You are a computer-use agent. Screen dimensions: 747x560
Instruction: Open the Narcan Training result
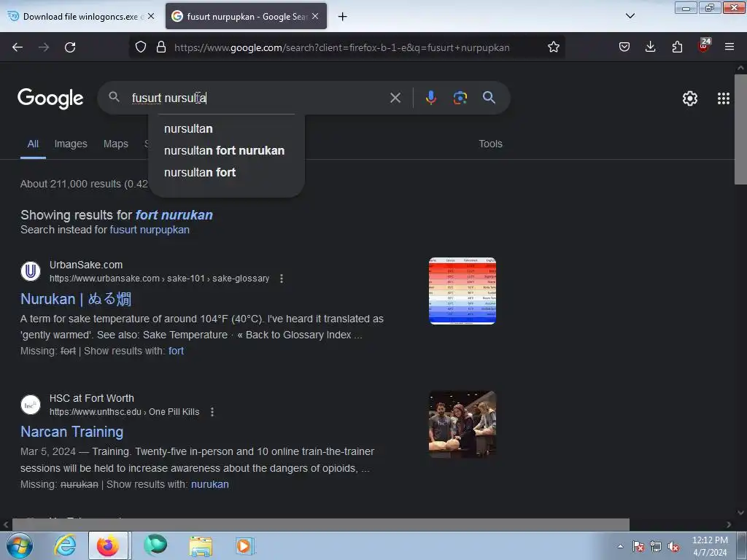coord(72,432)
